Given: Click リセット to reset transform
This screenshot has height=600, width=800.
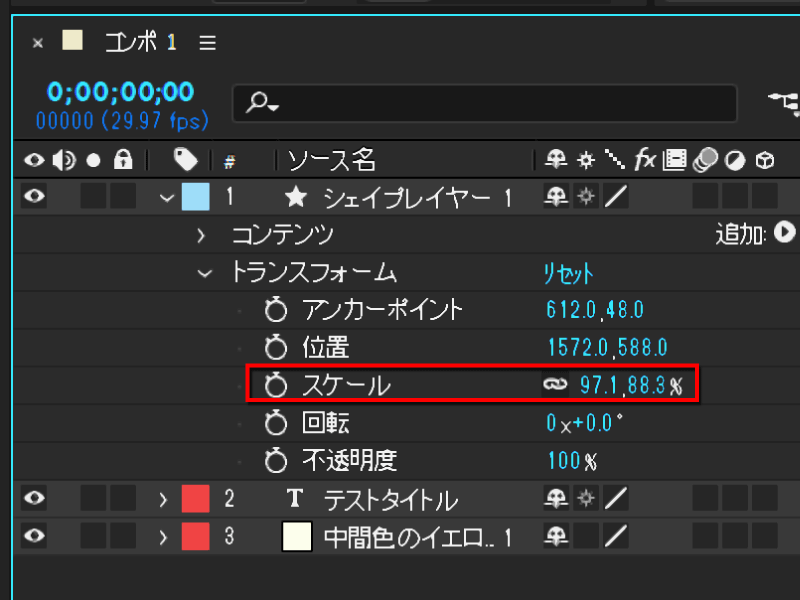Looking at the screenshot, I should tap(568, 273).
